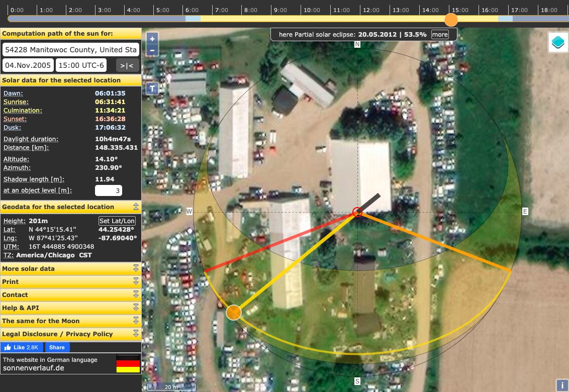Click the Culmination label link

click(x=23, y=111)
